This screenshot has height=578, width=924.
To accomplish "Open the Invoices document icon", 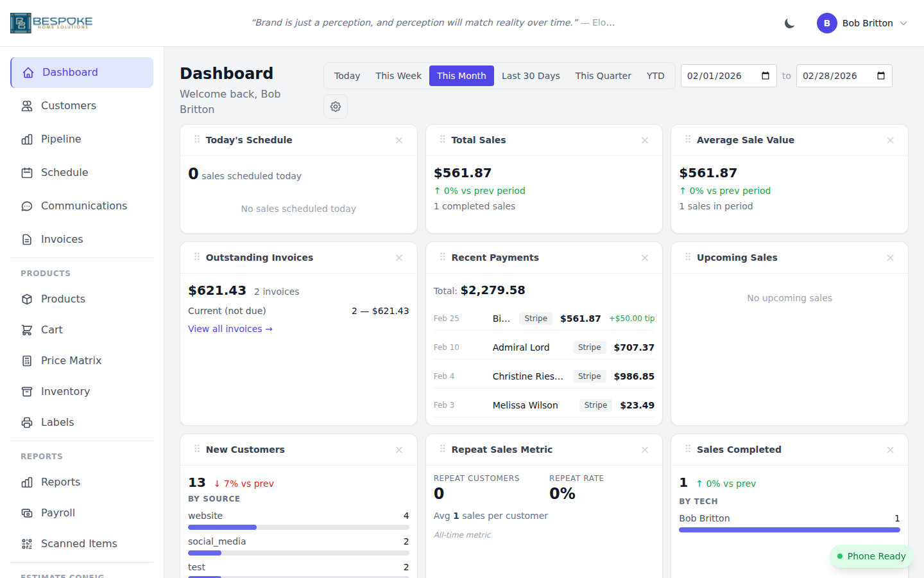I will 28,239.
